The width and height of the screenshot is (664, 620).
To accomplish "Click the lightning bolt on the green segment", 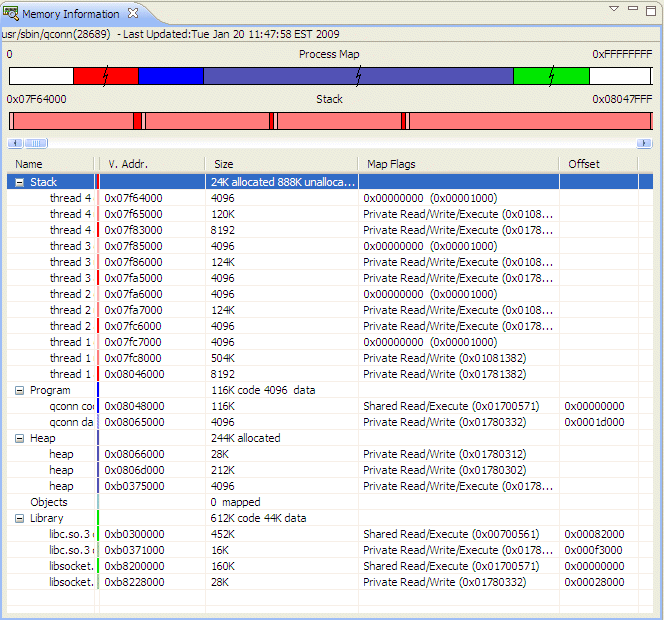I will tap(551, 76).
